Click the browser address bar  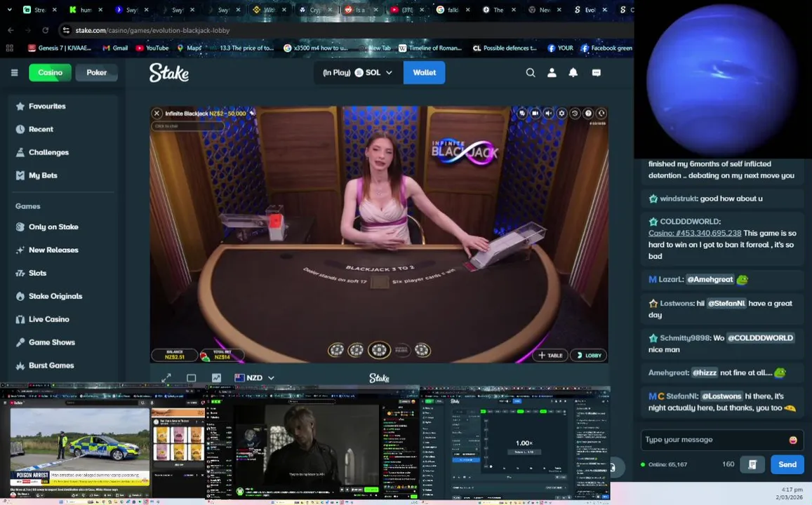(x=342, y=31)
